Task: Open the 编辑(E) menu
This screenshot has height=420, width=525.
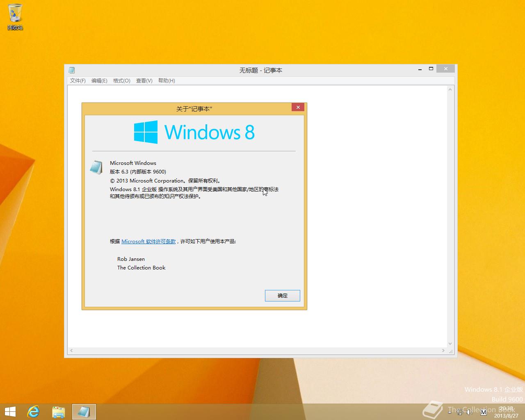Action: click(99, 81)
